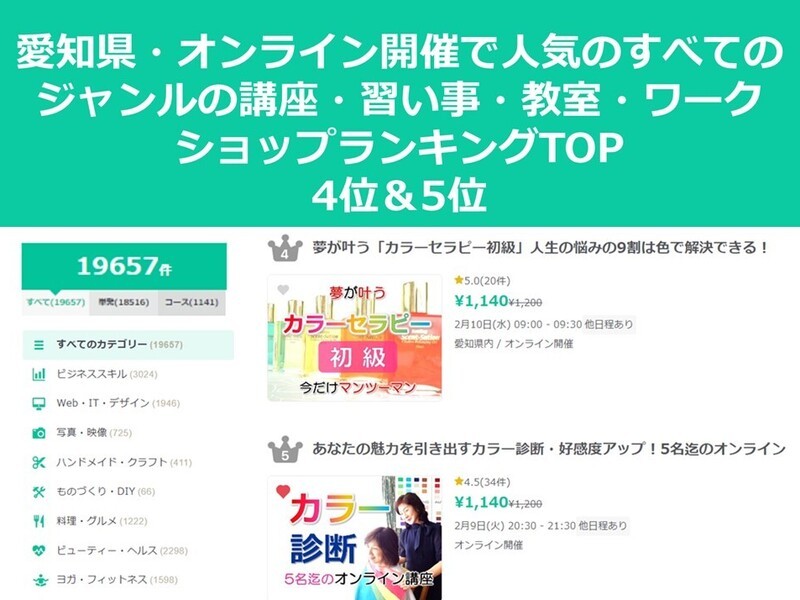Click 他日程あり next to the 2月9日 schedule

[602, 526]
